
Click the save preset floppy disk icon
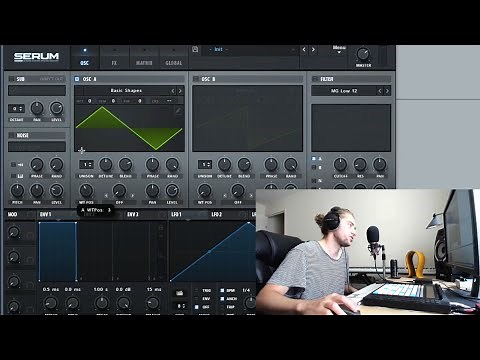[195, 50]
